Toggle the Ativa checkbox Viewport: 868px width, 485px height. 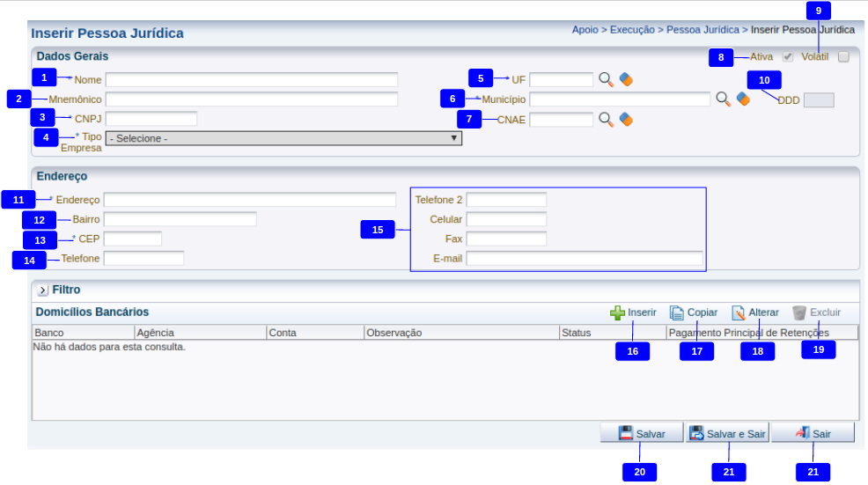788,57
